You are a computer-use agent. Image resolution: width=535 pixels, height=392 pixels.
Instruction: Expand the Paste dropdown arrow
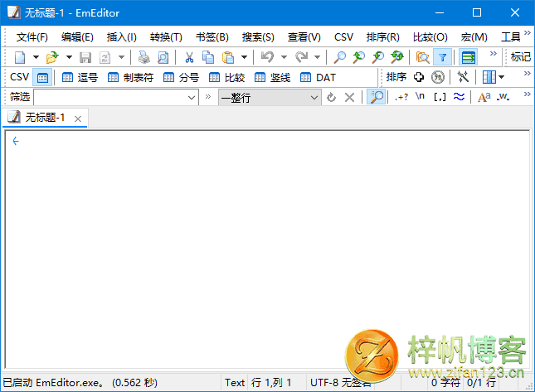coord(244,57)
